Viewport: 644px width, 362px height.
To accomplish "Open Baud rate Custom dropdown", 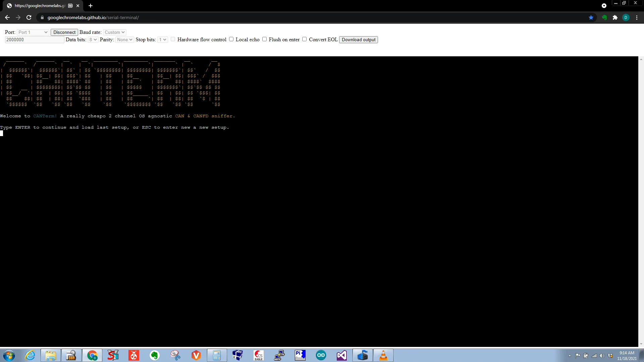I will (x=114, y=32).
